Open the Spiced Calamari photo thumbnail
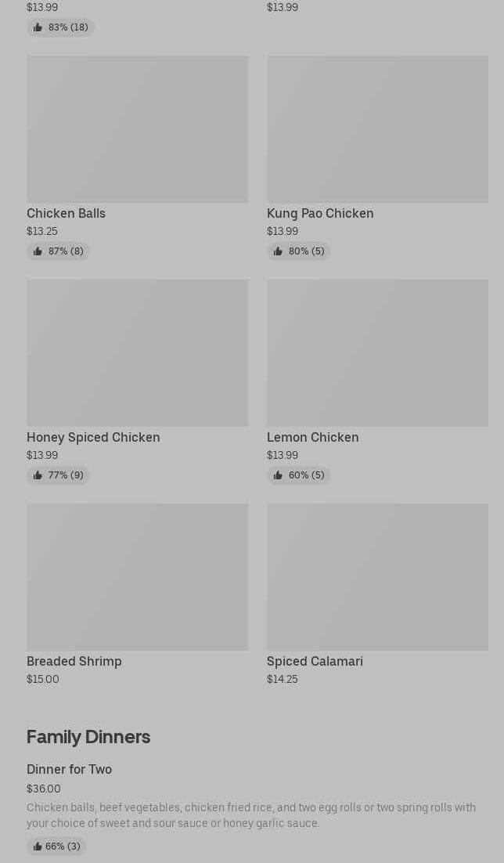The image size is (504, 863). 377,577
